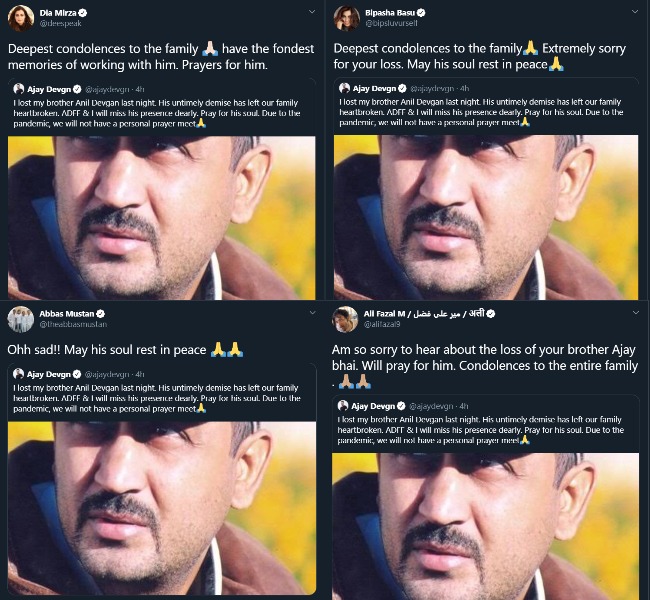This screenshot has height=600, width=650.
Task: Open the @deespeak handle link
Action: point(61,24)
